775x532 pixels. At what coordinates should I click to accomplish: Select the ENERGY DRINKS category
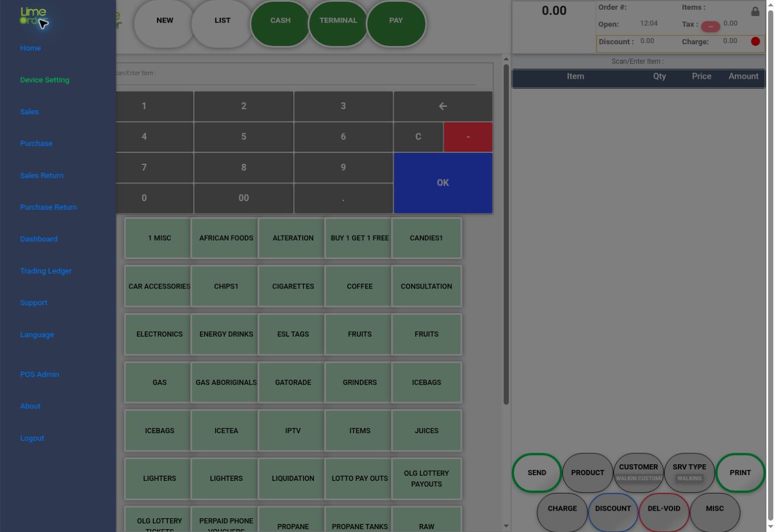click(226, 334)
